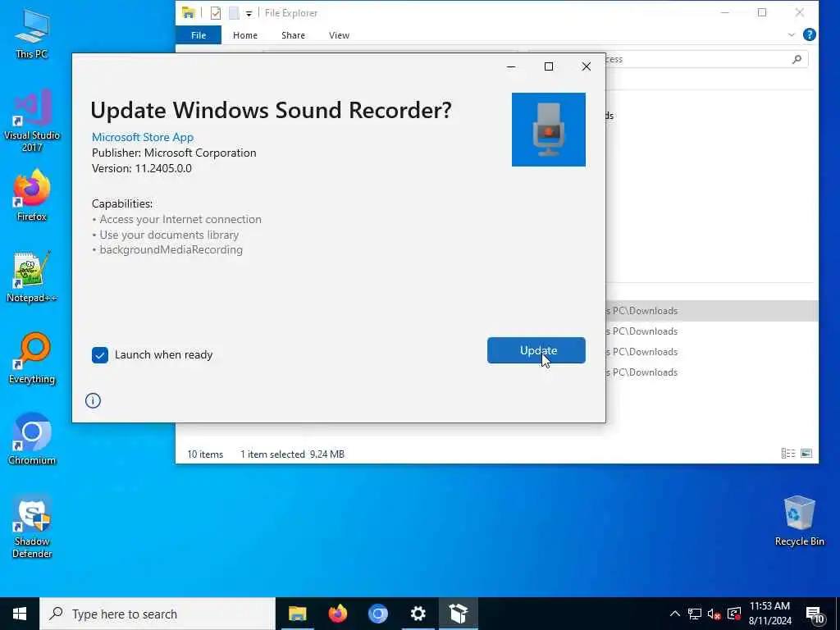This screenshot has height=630, width=840.
Task: Open the Recycle Bin desktop icon
Action: (799, 521)
